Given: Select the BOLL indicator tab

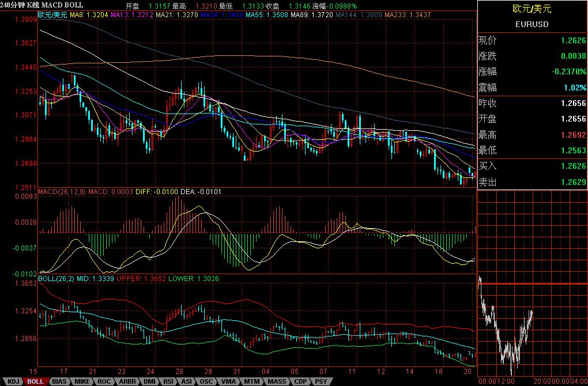Looking at the screenshot, I should pyautogui.click(x=36, y=381).
